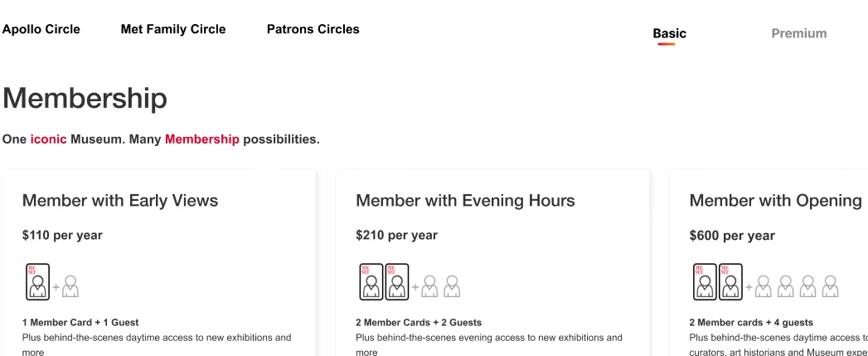Open Member with Early Views title
Viewport: 868px width, 356px height.
click(x=120, y=201)
